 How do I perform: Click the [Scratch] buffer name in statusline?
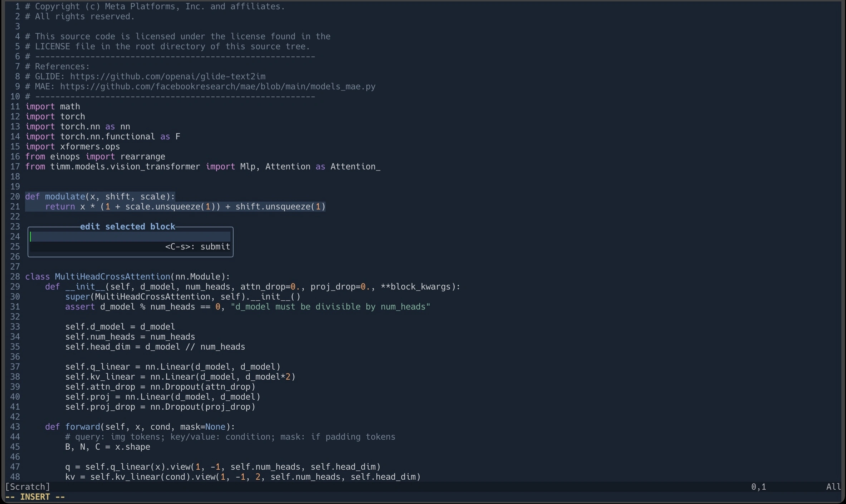28,487
